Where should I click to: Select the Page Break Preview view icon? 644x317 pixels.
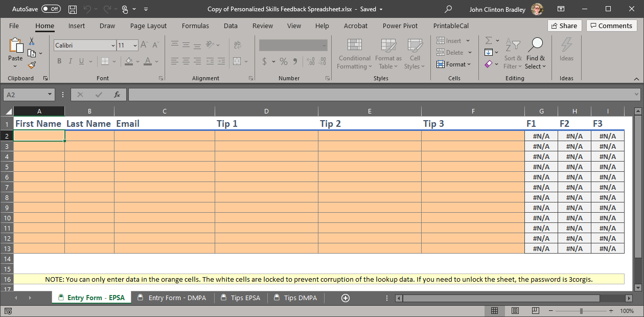536,311
